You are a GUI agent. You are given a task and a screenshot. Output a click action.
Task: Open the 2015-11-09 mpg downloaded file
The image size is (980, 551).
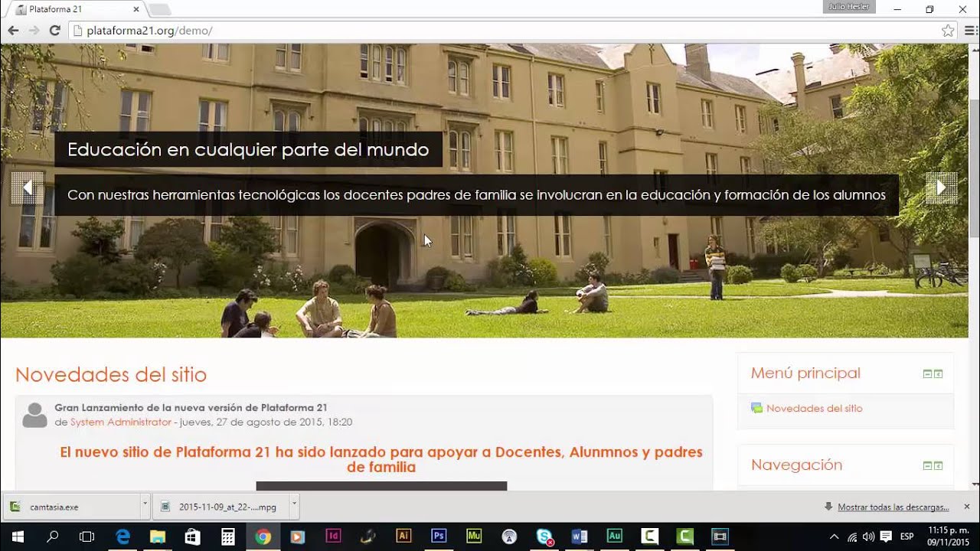[220, 507]
